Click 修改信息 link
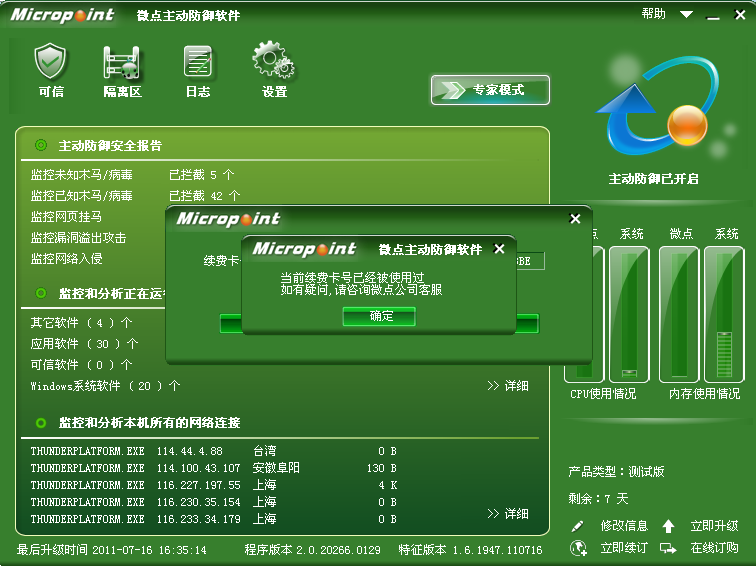756x566 pixels. click(x=624, y=526)
